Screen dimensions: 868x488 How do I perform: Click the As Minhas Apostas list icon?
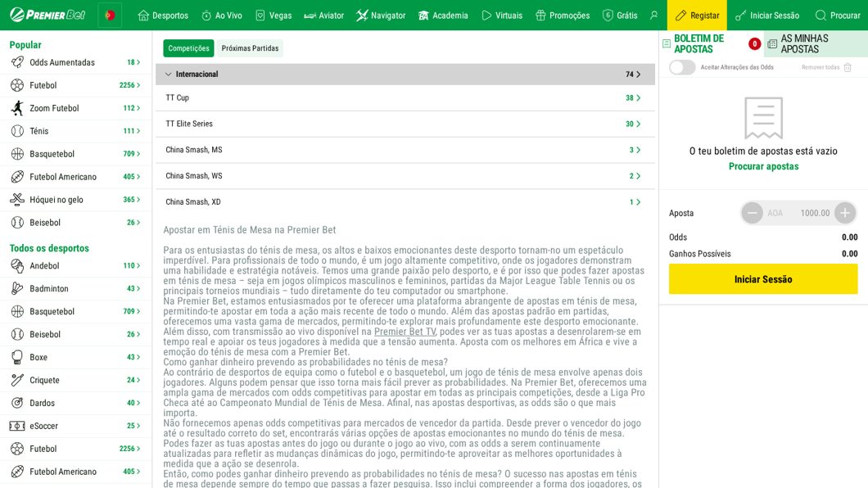(772, 43)
